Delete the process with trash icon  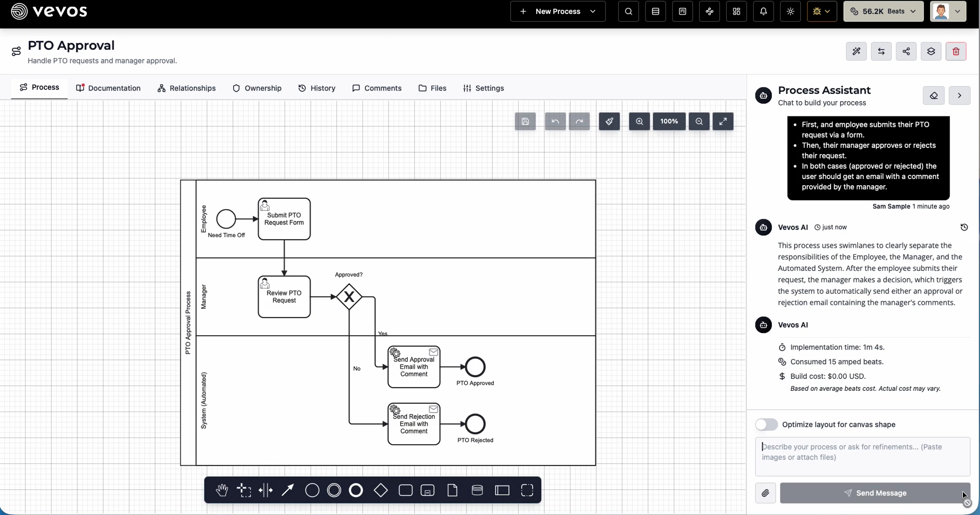pos(956,51)
